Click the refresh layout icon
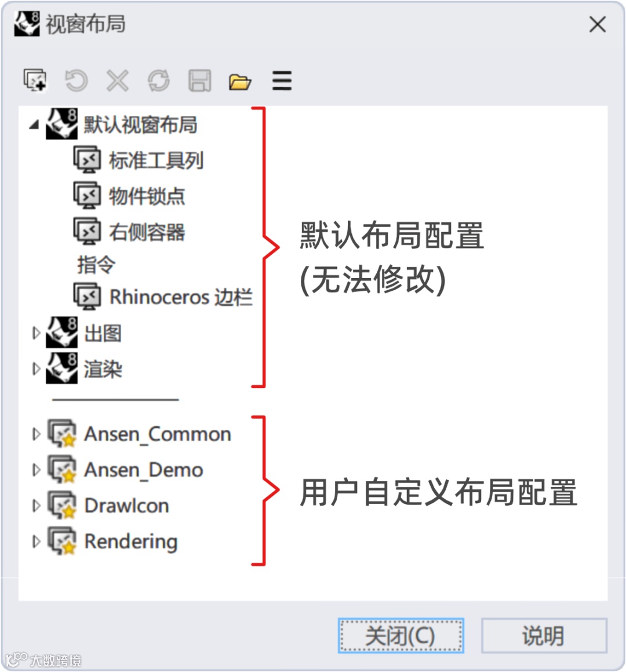The width and height of the screenshot is (626, 672). click(159, 81)
